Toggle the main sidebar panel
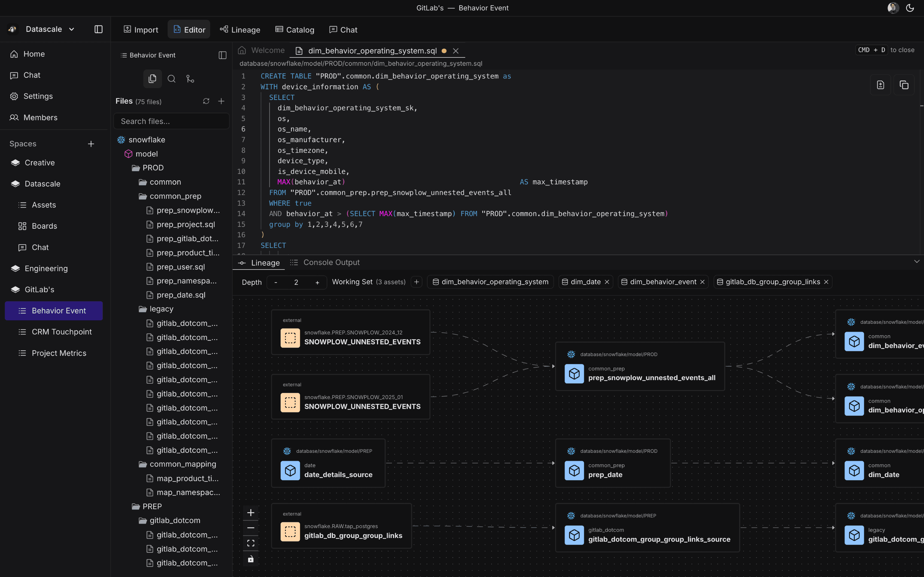Viewport: 924px width, 577px height. tap(98, 29)
